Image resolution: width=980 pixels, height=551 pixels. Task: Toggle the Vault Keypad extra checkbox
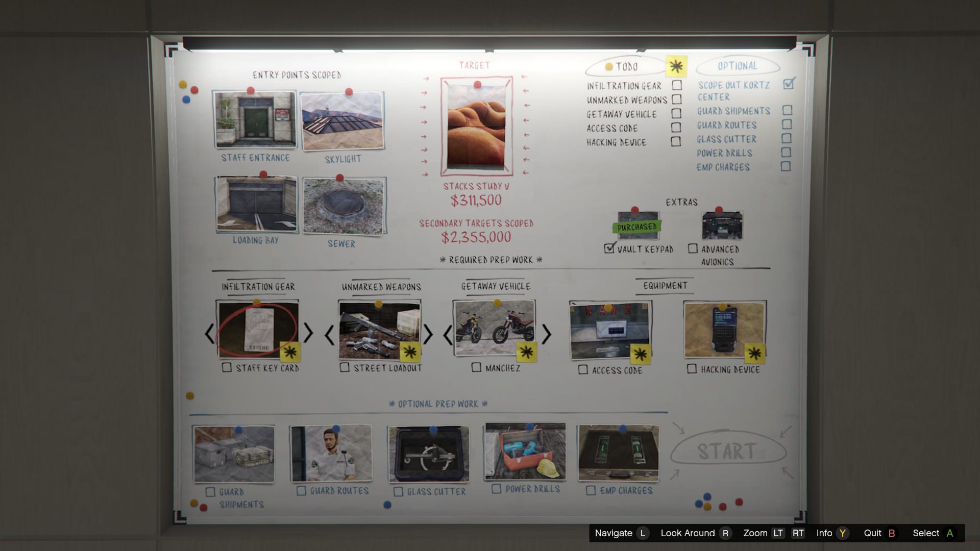pos(609,248)
